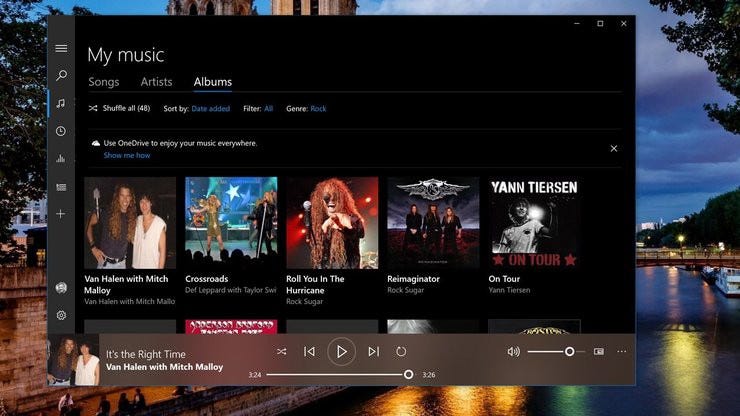Adjust the volume slider
This screenshot has height=416, width=740.
point(556,351)
